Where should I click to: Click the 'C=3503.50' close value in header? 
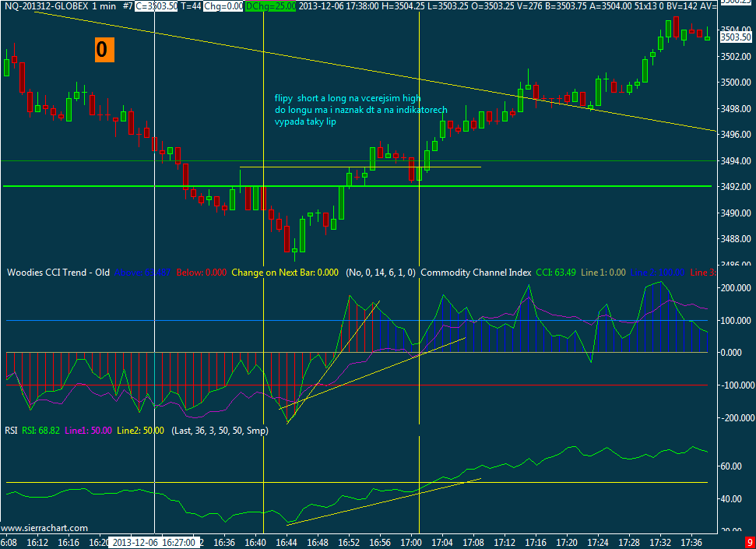pos(156,5)
